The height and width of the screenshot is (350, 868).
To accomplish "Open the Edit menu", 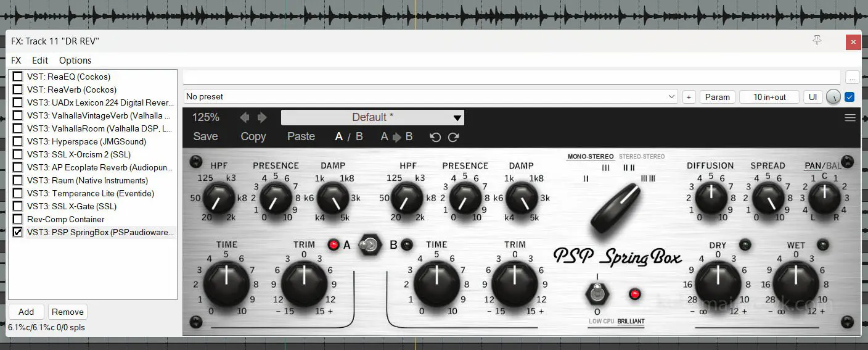I will [40, 60].
